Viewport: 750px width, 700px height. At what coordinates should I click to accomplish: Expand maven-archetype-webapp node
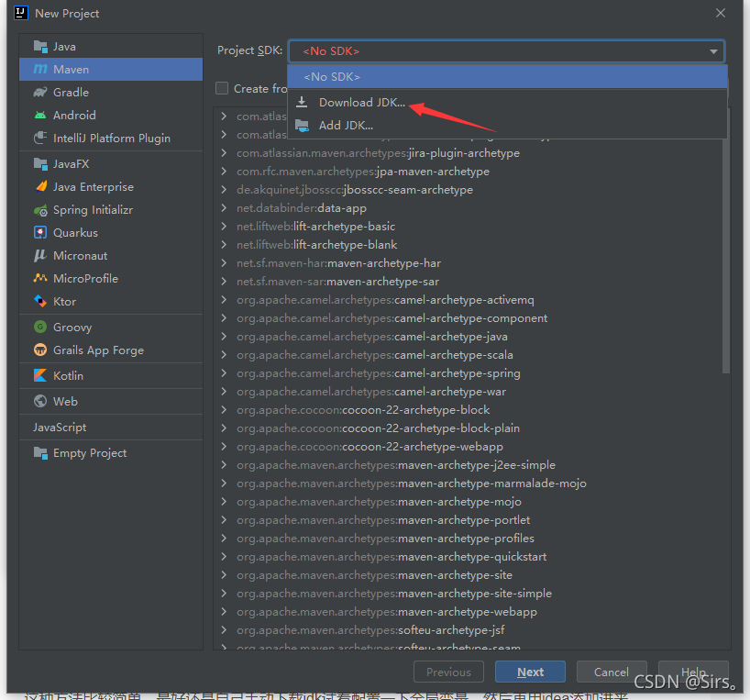[x=224, y=612]
